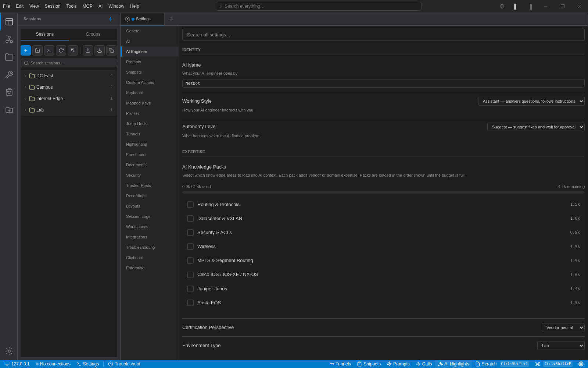Image resolution: width=588 pixels, height=368 pixels.
Task: Open the AI robot sidebar icon
Action: point(9,92)
